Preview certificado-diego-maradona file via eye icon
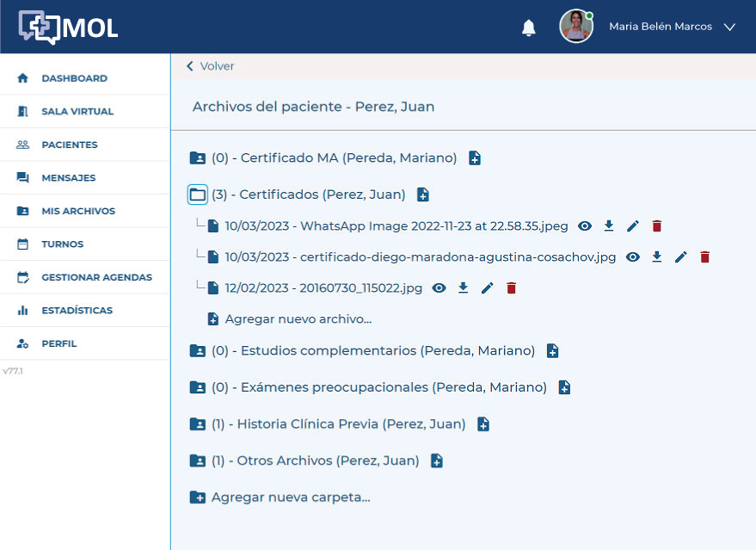756x550 pixels. click(632, 257)
